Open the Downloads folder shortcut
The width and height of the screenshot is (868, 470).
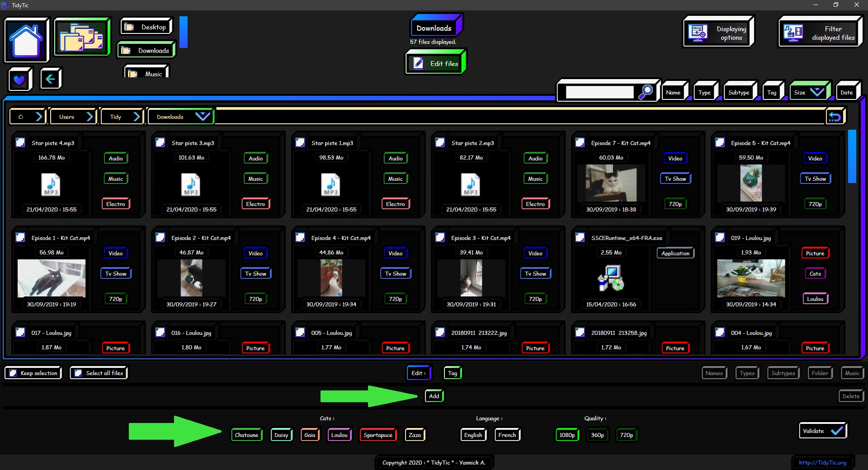click(x=146, y=51)
